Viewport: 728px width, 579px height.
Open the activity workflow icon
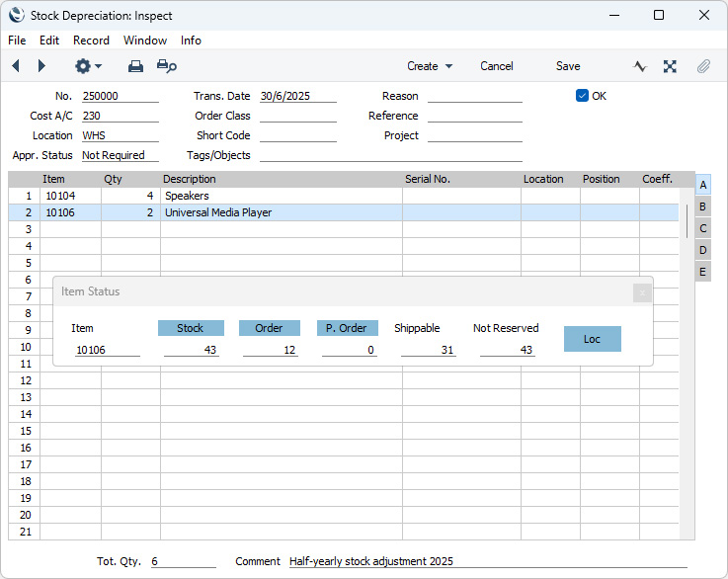tap(639, 66)
